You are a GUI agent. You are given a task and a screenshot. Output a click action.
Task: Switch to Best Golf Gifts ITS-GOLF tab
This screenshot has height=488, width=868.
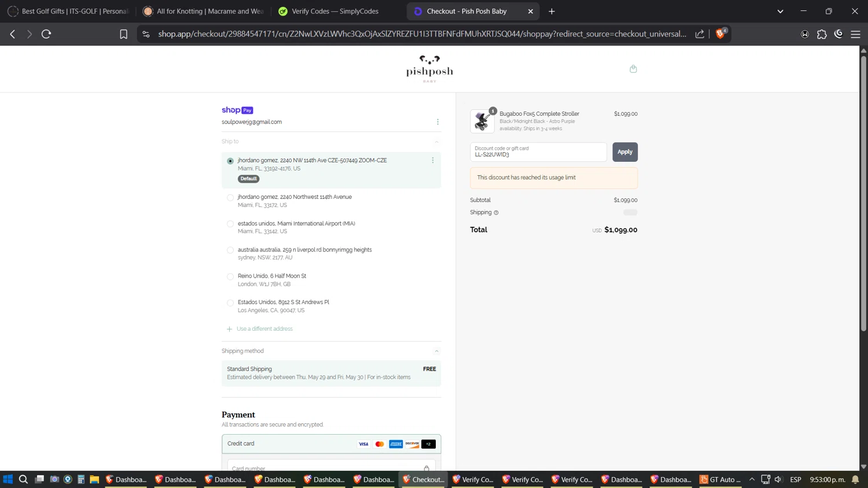[68, 11]
